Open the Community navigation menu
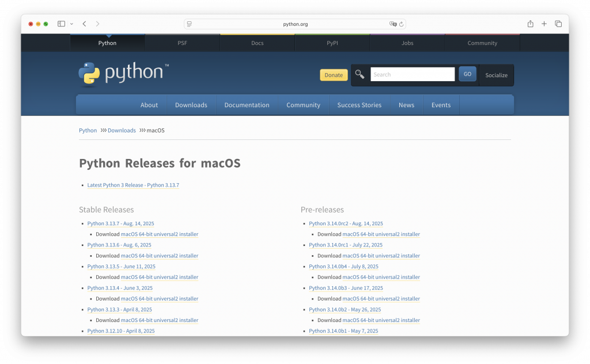This screenshot has width=590, height=364. tap(303, 105)
